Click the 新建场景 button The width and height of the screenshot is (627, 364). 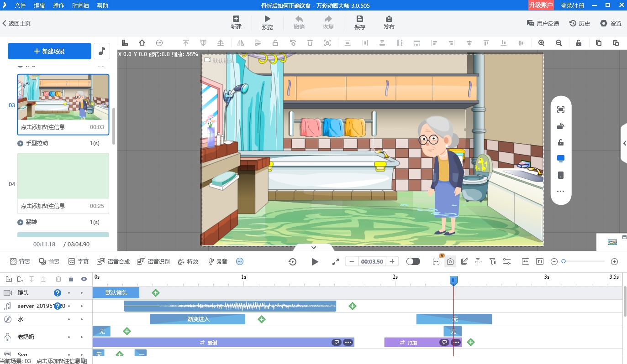49,51
